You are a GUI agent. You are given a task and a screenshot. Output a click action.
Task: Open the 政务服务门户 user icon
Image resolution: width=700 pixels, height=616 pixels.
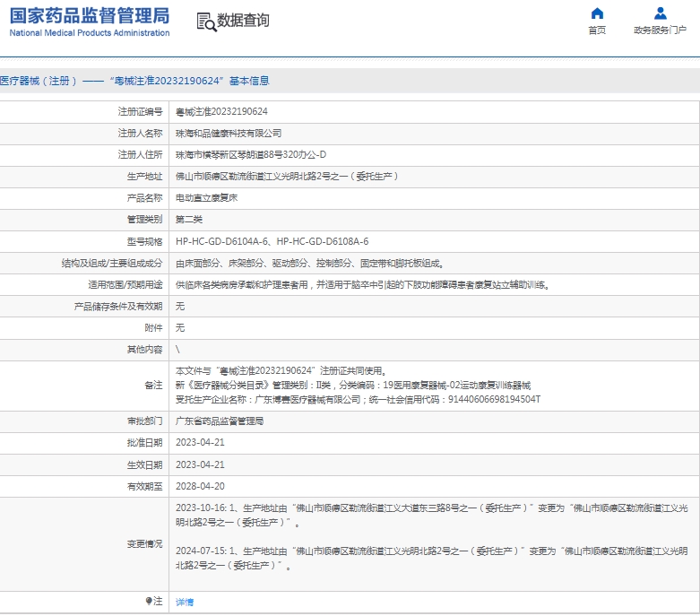(661, 13)
